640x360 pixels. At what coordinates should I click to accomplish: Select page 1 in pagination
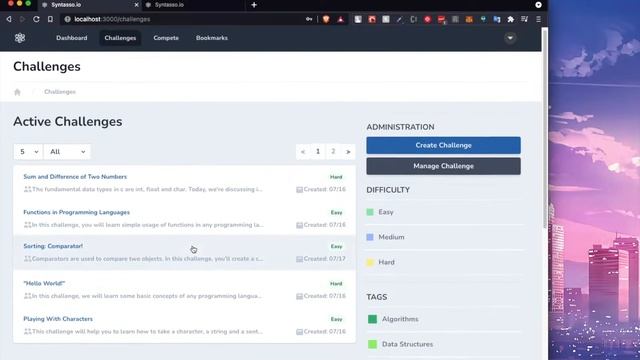[x=318, y=152]
